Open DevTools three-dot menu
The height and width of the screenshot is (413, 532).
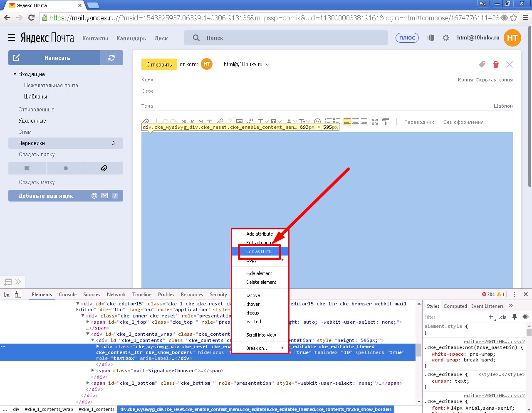click(515, 294)
